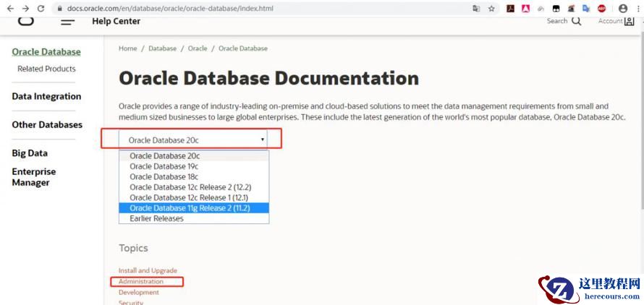Open the Security topic link

(131, 303)
